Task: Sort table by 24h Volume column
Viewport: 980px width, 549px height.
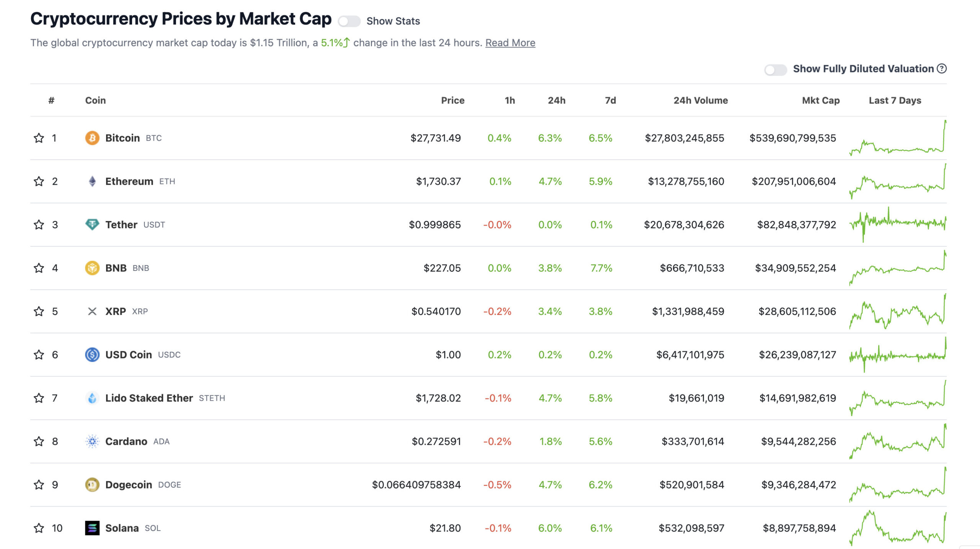Action: (x=701, y=100)
